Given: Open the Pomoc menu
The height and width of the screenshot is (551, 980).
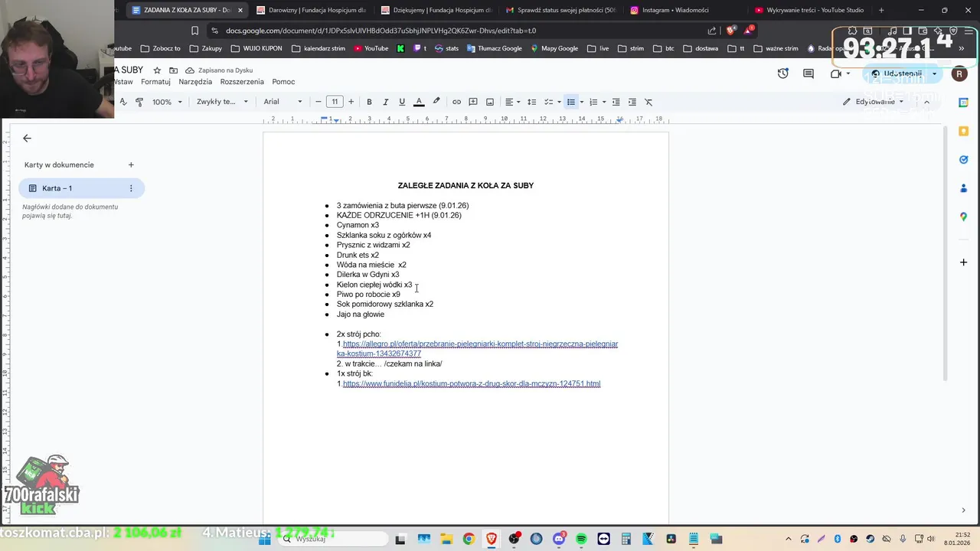Looking at the screenshot, I should pos(283,82).
